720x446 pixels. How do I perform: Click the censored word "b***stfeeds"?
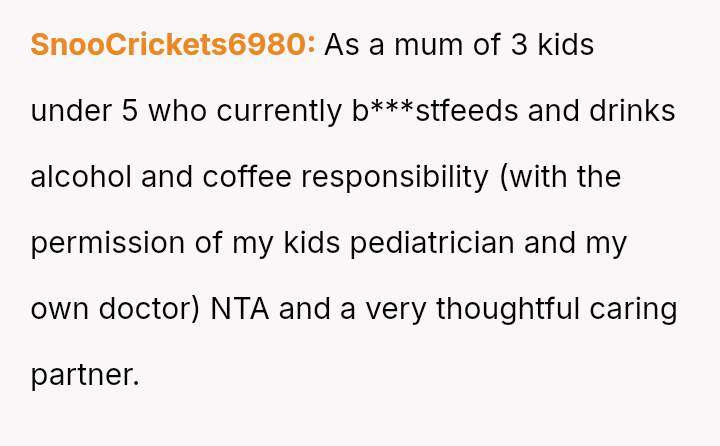[435, 111]
